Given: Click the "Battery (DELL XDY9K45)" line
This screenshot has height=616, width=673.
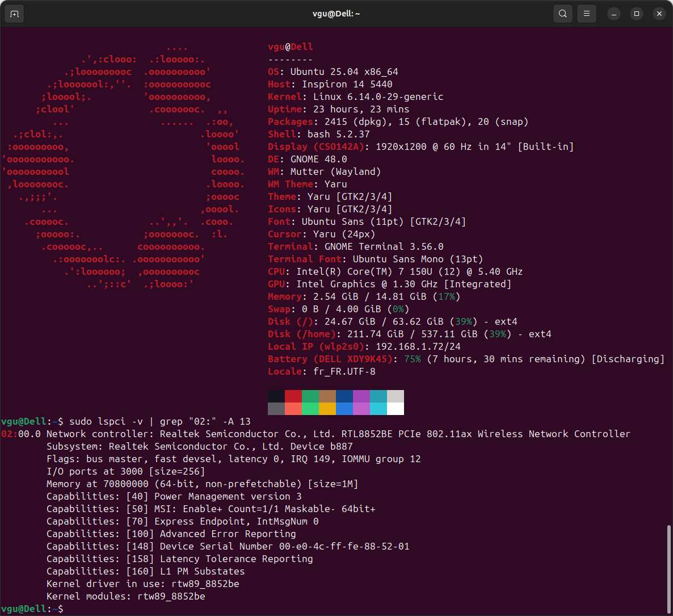Looking at the screenshot, I should 466,359.
